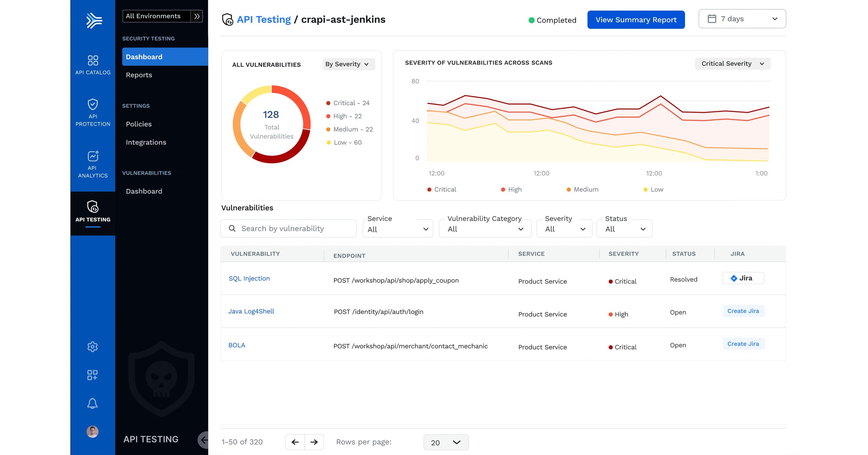868x455 pixels.
Task: Open the By Severity dropdown
Action: 348,64
